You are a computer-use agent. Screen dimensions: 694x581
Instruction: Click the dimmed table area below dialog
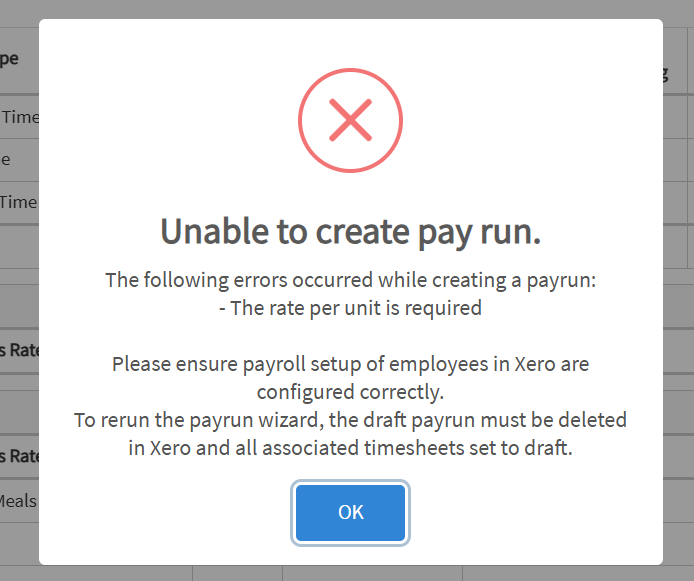point(347,573)
